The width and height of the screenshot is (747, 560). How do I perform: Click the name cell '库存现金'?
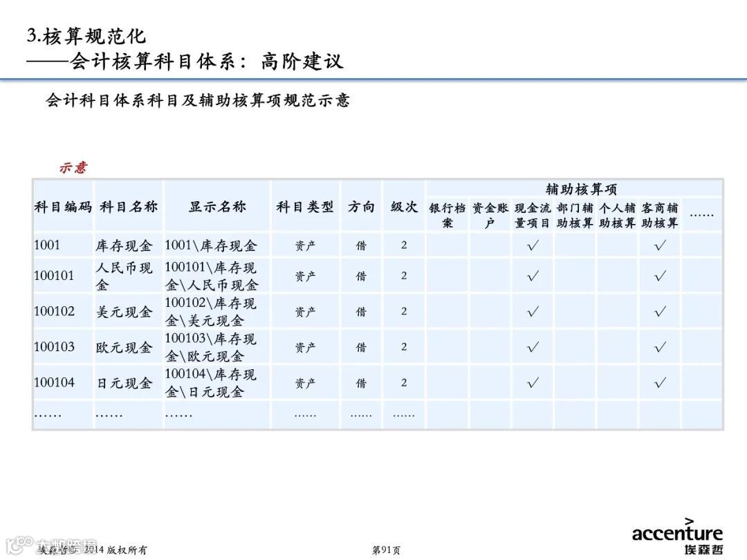point(124,245)
